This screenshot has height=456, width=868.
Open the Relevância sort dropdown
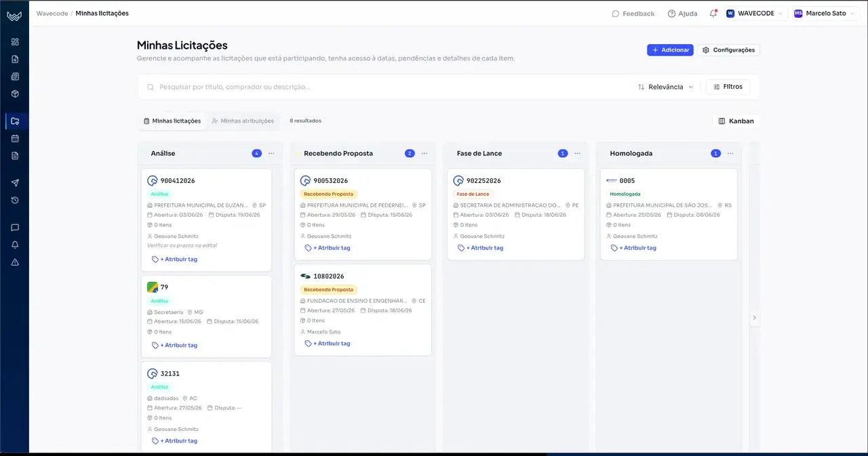coord(666,87)
